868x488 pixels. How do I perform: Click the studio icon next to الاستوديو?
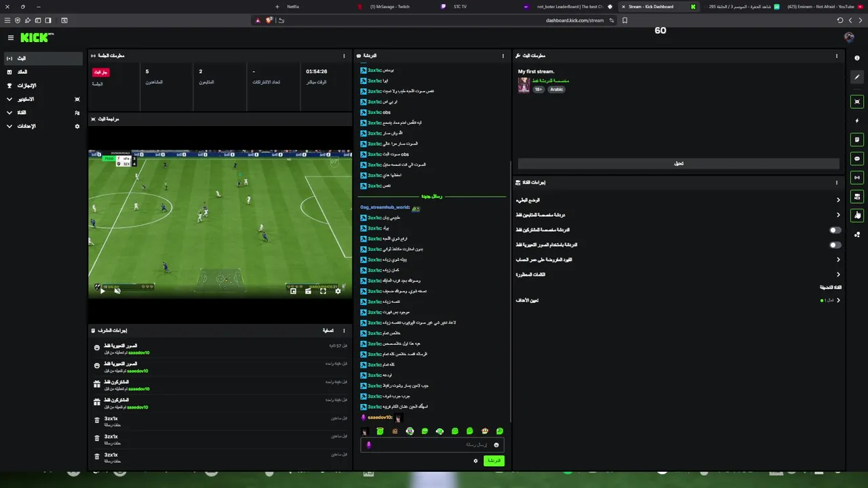[x=77, y=99]
